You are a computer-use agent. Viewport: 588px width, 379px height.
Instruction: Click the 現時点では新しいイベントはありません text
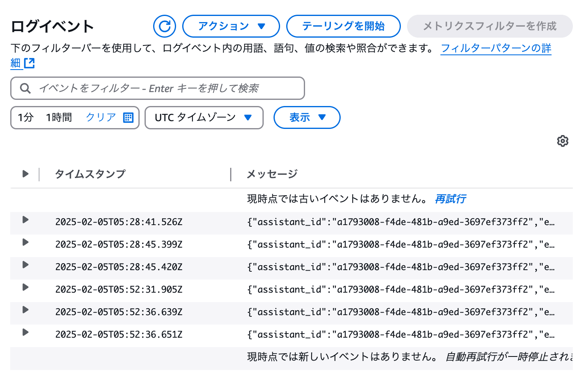pyautogui.click(x=343, y=357)
